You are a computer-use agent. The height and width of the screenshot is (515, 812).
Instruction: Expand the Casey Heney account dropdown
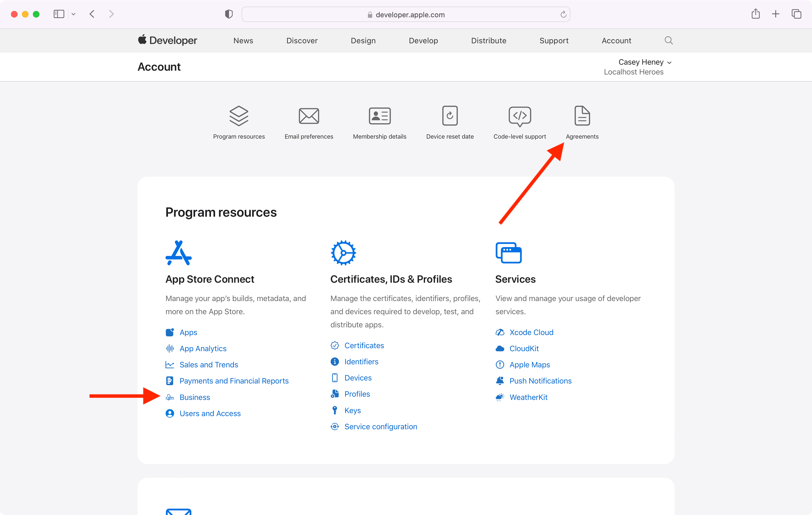[644, 62]
